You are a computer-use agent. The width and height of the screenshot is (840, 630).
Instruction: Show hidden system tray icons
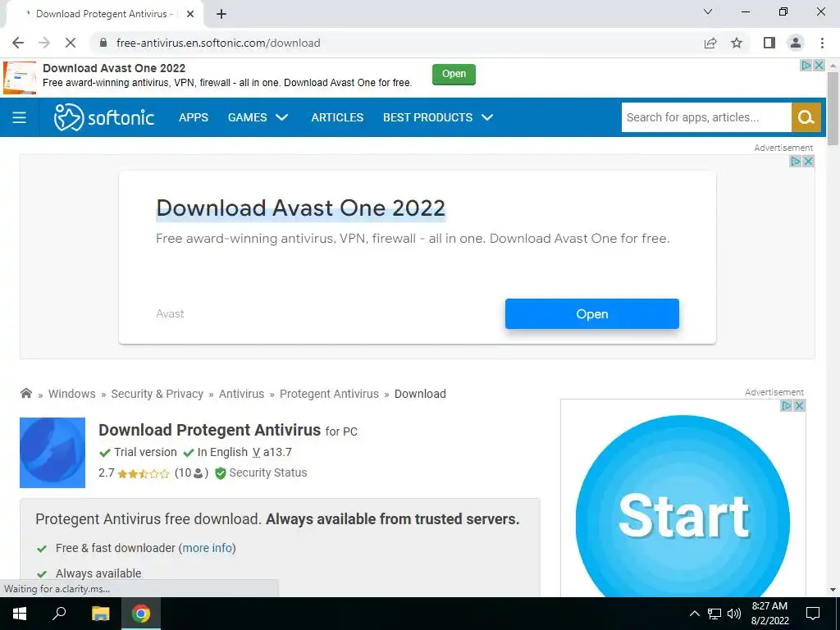click(x=694, y=614)
